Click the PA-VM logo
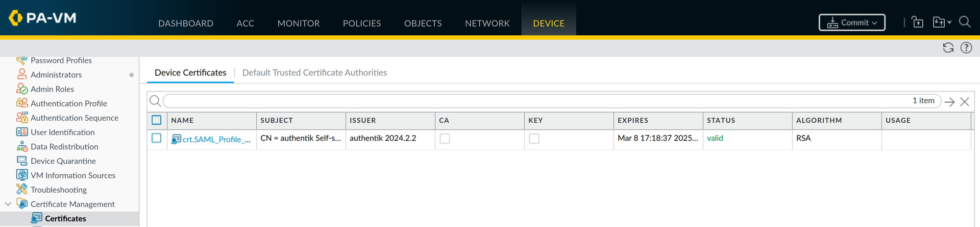The image size is (980, 227). [43, 18]
